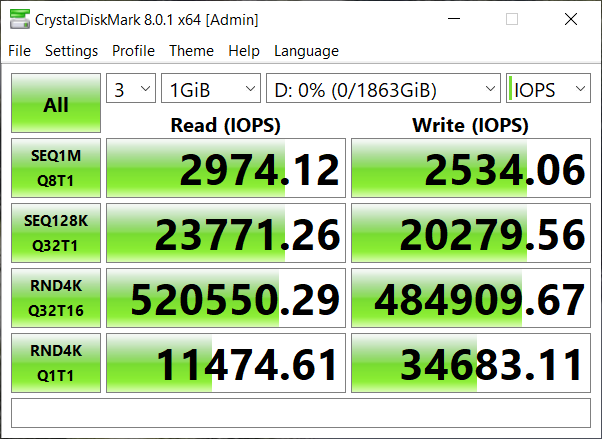Screen dimensions: 602x439
Task: Click the CrystalDiskMark app icon in title bar
Action: (x=20, y=19)
